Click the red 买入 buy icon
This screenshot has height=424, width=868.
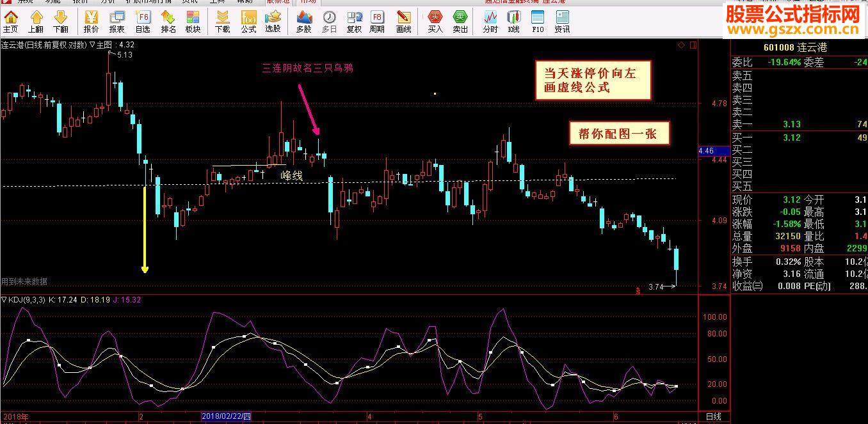(435, 21)
